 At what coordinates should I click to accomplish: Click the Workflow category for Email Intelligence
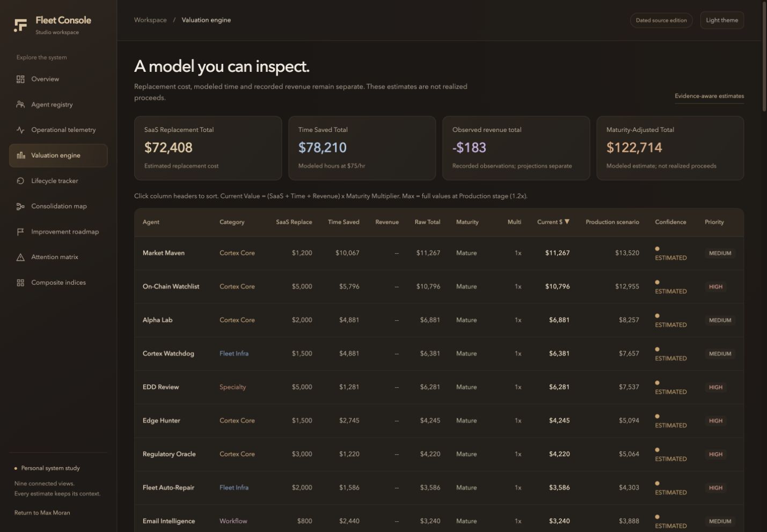233,521
